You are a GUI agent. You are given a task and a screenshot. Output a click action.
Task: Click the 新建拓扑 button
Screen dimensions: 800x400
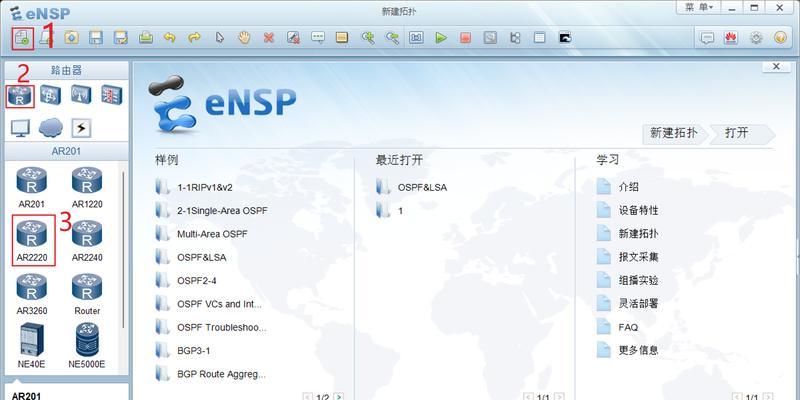coord(674,133)
